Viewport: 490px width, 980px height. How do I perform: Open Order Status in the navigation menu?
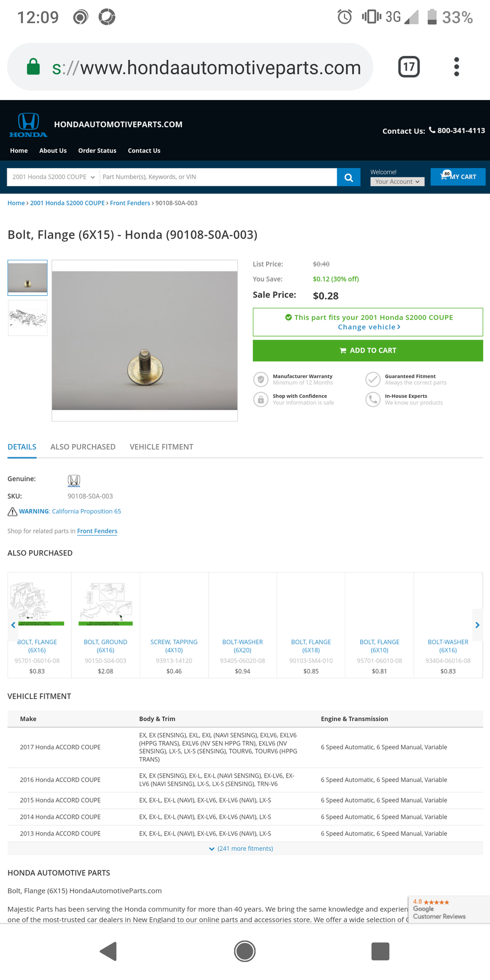tap(97, 150)
